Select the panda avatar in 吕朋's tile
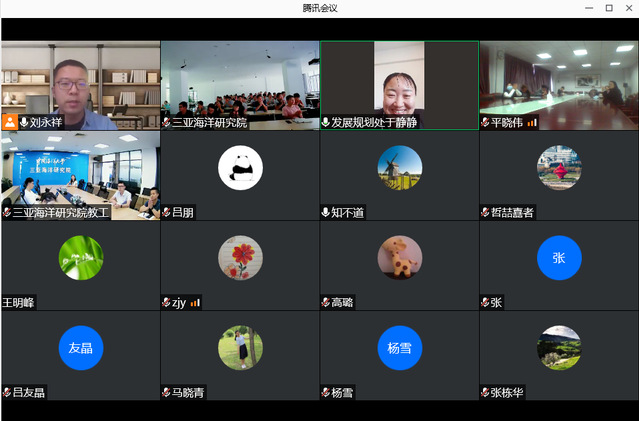 pyautogui.click(x=240, y=167)
